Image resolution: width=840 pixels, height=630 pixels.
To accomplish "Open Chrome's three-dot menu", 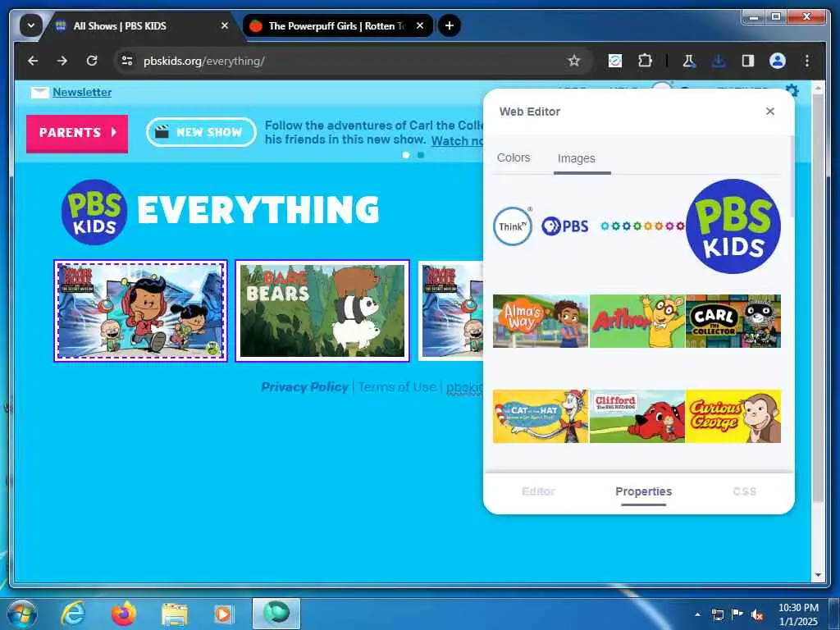I will pyautogui.click(x=807, y=61).
